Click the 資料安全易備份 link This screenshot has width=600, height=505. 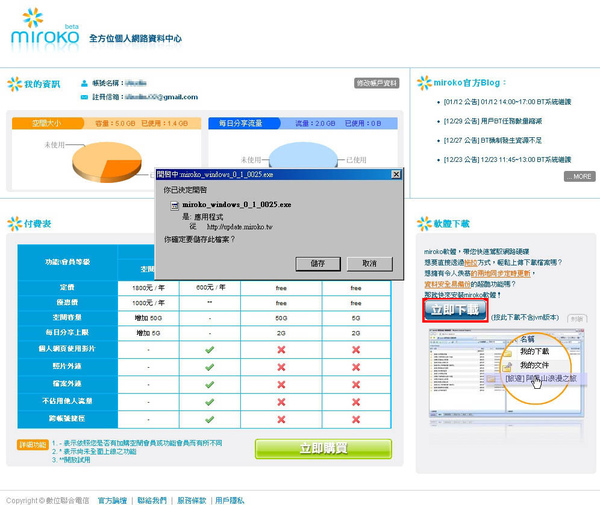pyautogui.click(x=447, y=284)
